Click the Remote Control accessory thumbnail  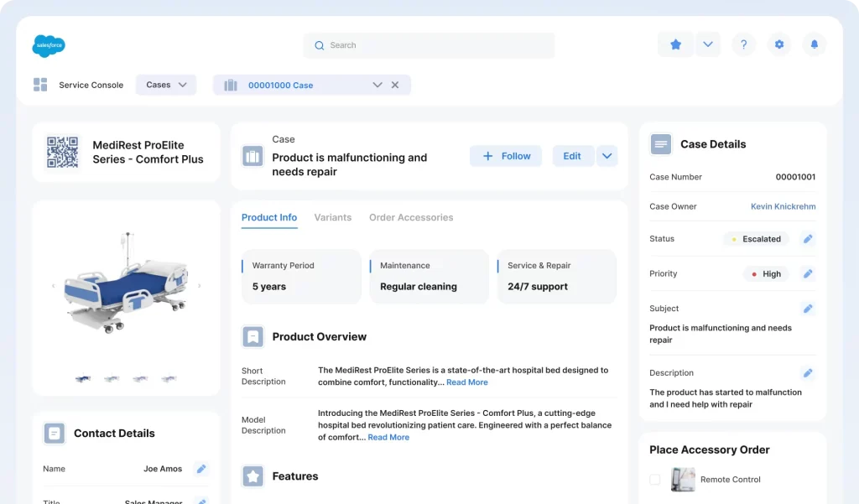[683, 480]
